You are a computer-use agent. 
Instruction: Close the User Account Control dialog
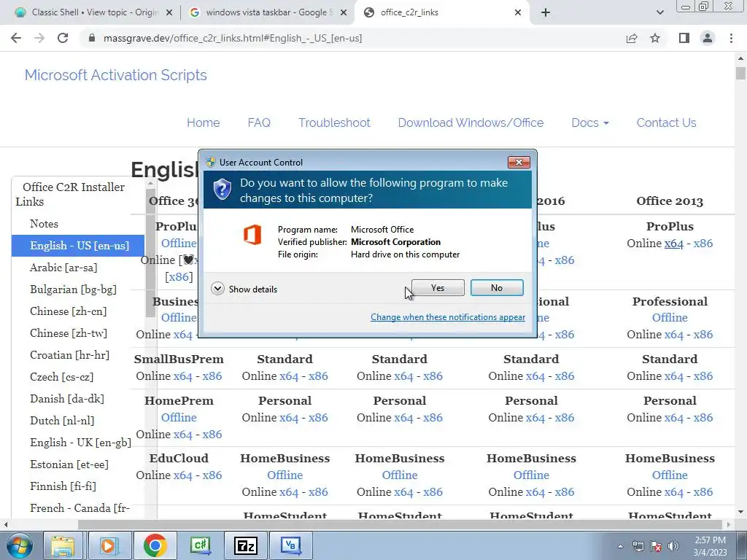click(519, 163)
